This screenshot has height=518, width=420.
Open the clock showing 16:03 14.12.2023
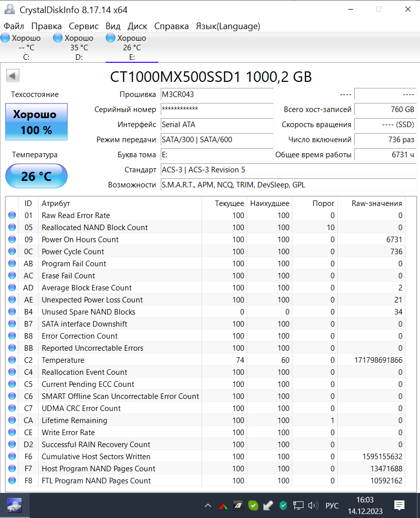365,505
